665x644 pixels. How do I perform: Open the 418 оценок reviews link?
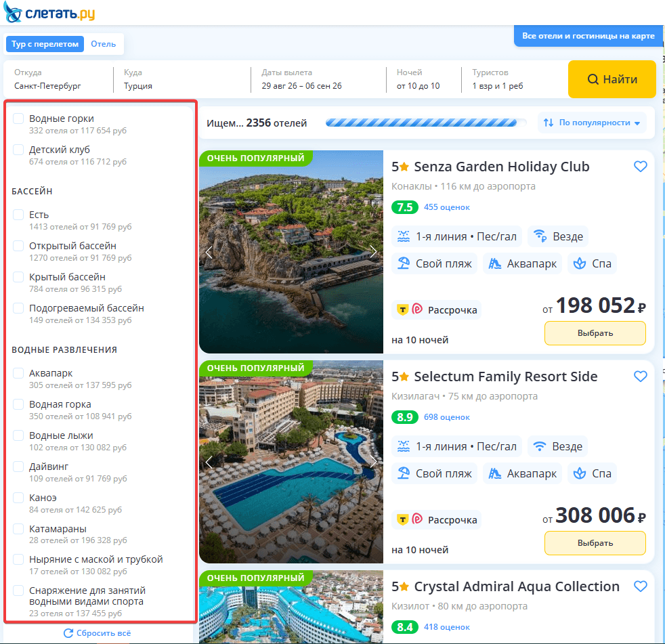pos(446,627)
